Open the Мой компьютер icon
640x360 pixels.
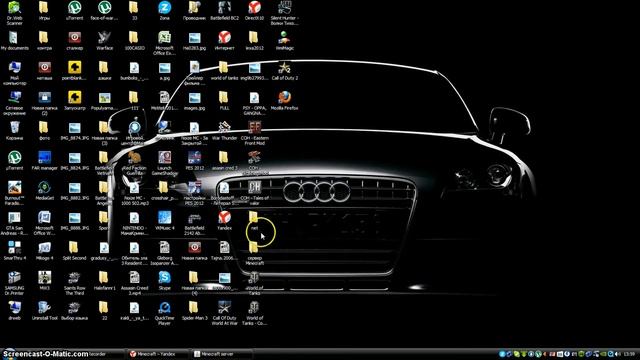click(x=14, y=73)
